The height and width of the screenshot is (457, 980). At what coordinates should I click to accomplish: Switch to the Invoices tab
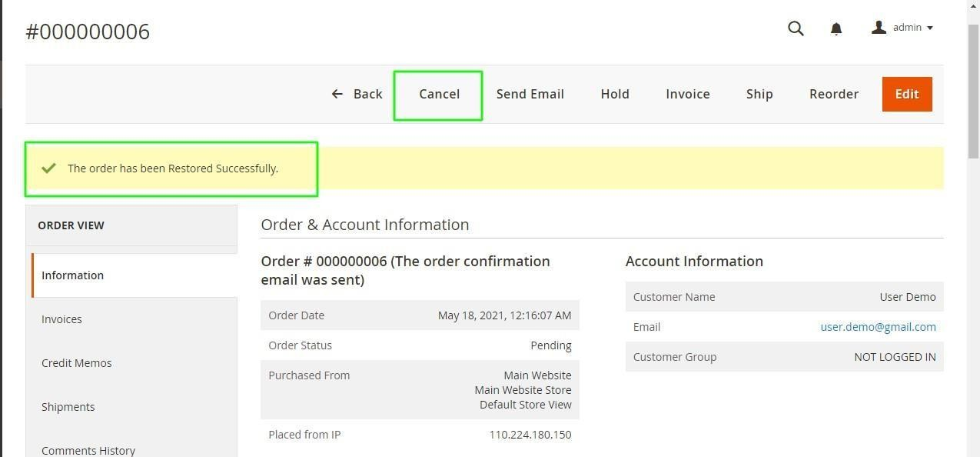pos(61,319)
